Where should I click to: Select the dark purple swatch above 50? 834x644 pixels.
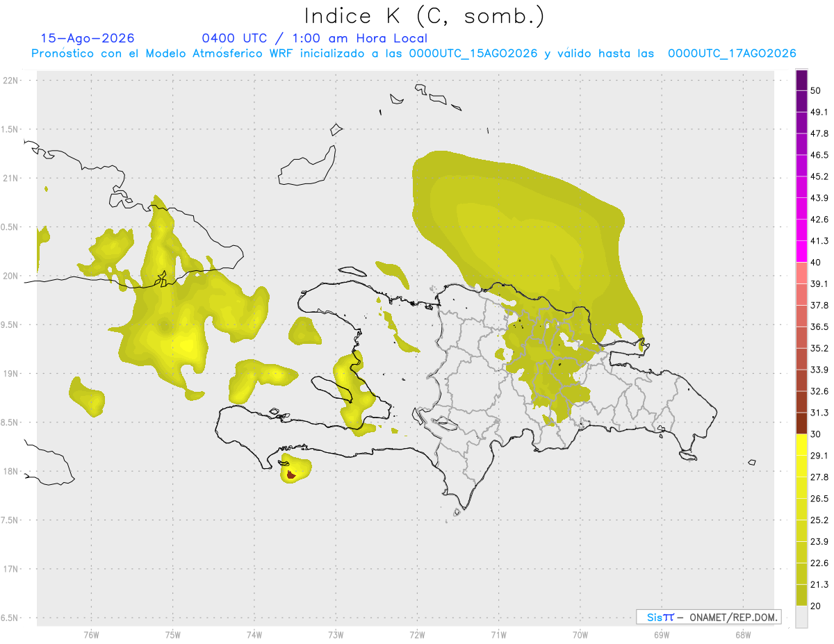801,81
